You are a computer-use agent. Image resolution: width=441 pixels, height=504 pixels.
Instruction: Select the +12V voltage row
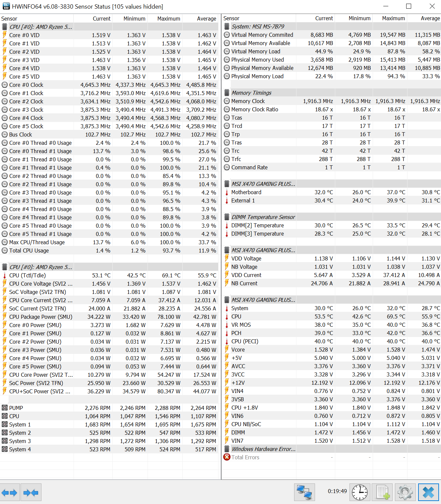pyautogui.click(x=331, y=383)
